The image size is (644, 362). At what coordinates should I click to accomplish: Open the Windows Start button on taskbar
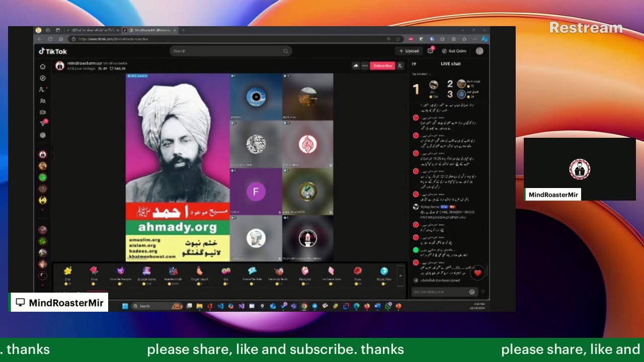coord(125,306)
